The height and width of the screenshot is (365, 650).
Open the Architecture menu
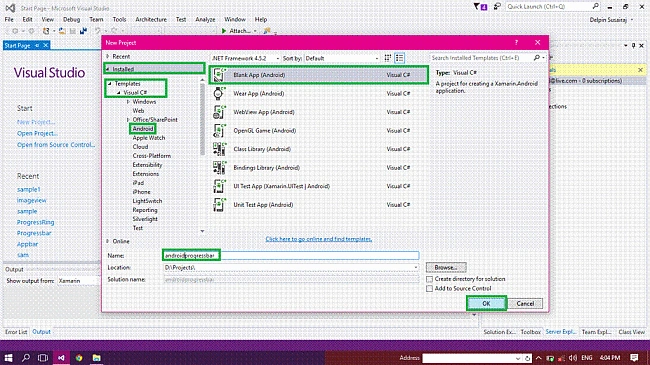coord(151,19)
